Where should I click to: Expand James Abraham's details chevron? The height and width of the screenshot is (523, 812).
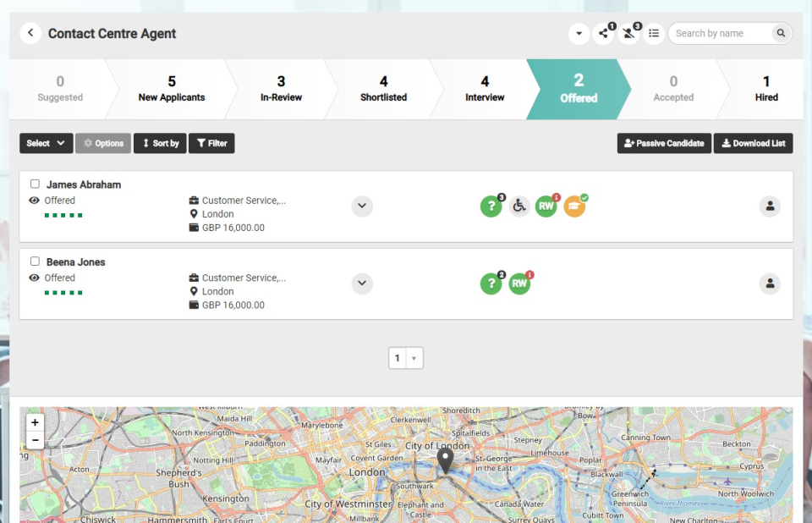pos(362,206)
